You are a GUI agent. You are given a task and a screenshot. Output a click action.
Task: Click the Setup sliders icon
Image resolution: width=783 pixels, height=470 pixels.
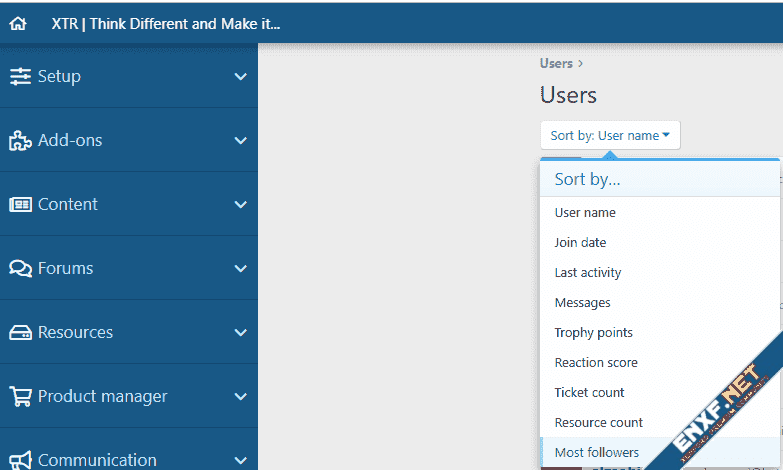click(x=20, y=76)
